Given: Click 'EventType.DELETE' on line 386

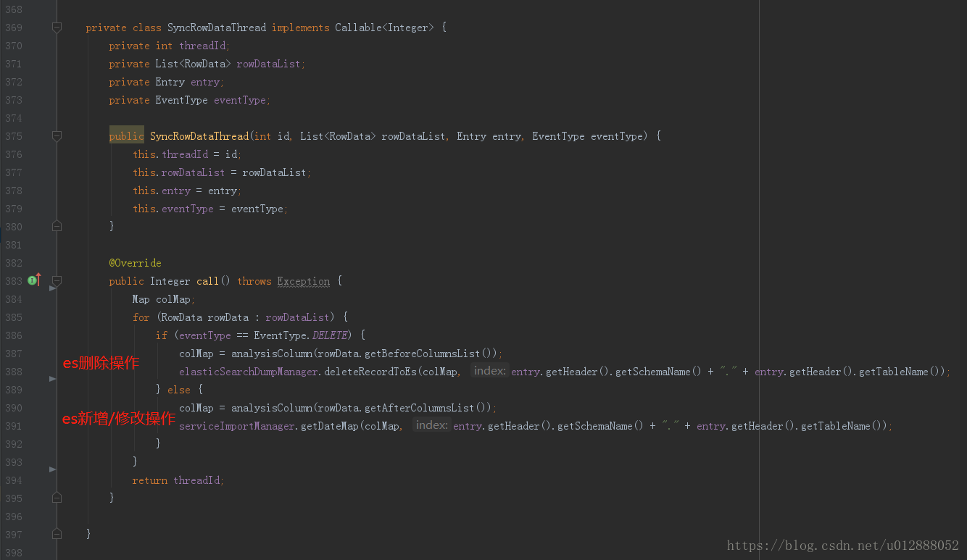Looking at the screenshot, I should [x=301, y=335].
